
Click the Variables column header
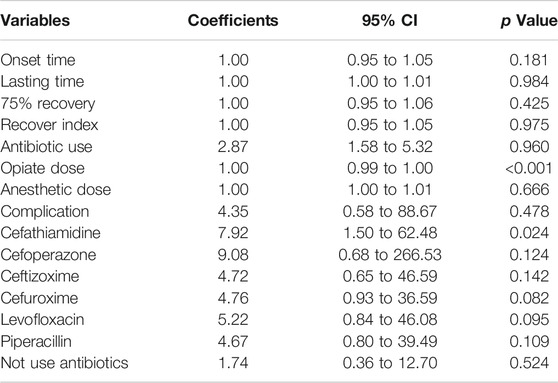(x=35, y=20)
